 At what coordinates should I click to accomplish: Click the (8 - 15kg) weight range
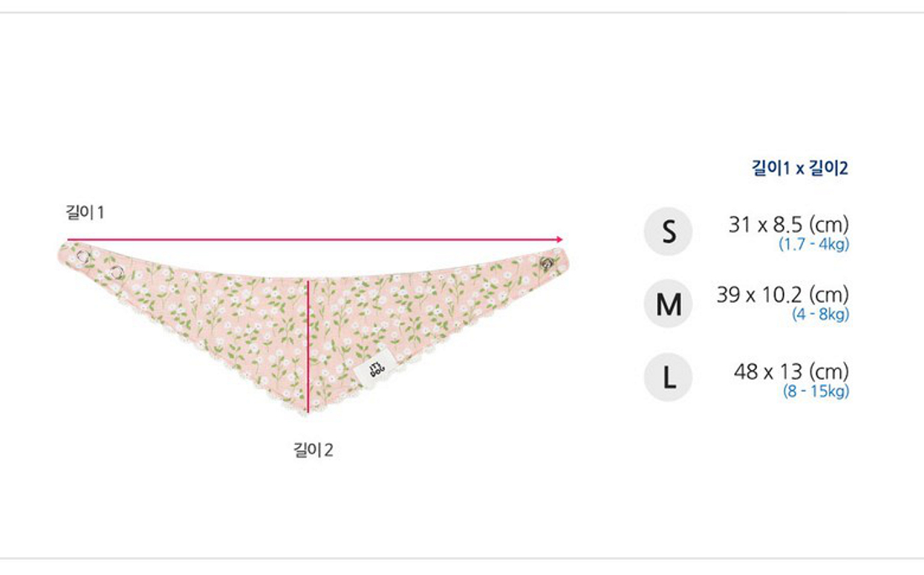(816, 391)
